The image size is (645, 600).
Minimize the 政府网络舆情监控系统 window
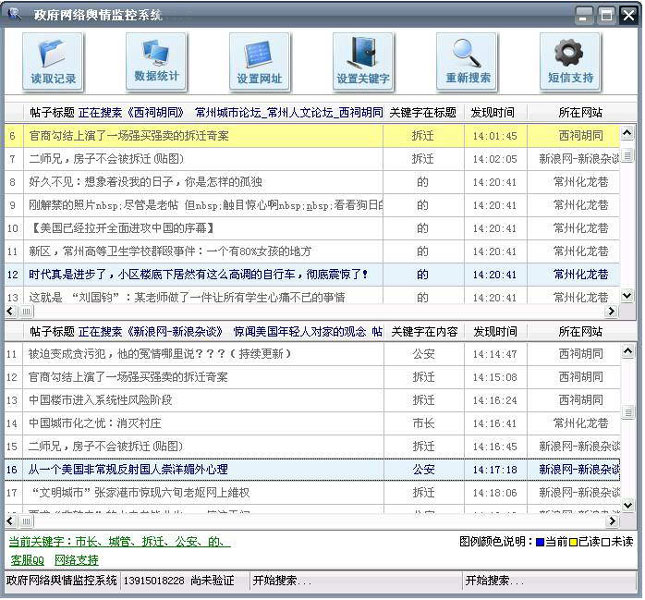(x=584, y=16)
